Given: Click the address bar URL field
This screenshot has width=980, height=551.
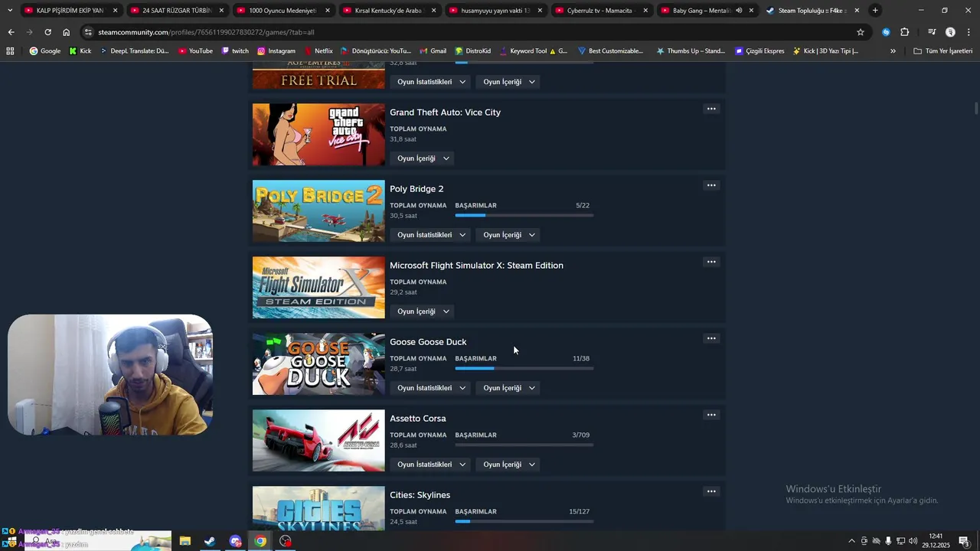Looking at the screenshot, I should [475, 32].
